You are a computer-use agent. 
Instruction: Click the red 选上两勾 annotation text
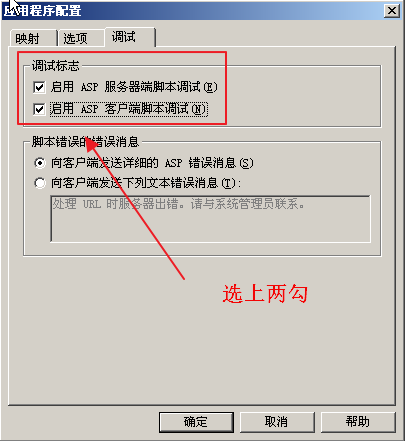265,294
